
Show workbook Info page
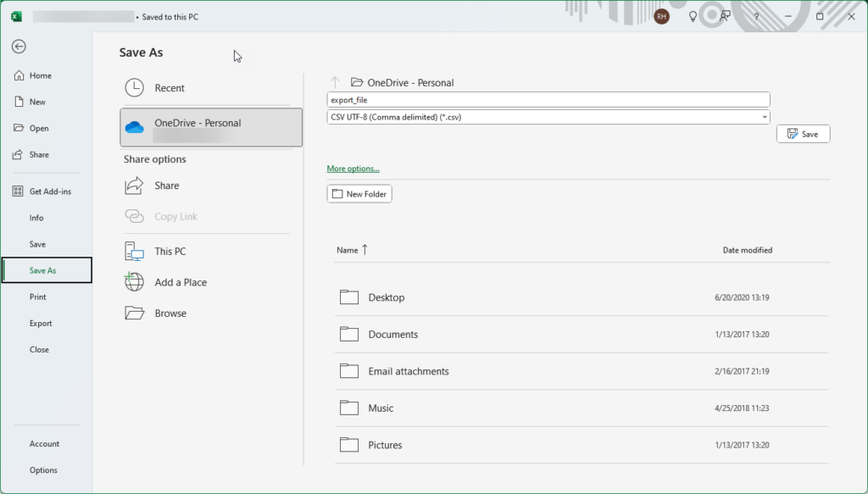click(36, 218)
